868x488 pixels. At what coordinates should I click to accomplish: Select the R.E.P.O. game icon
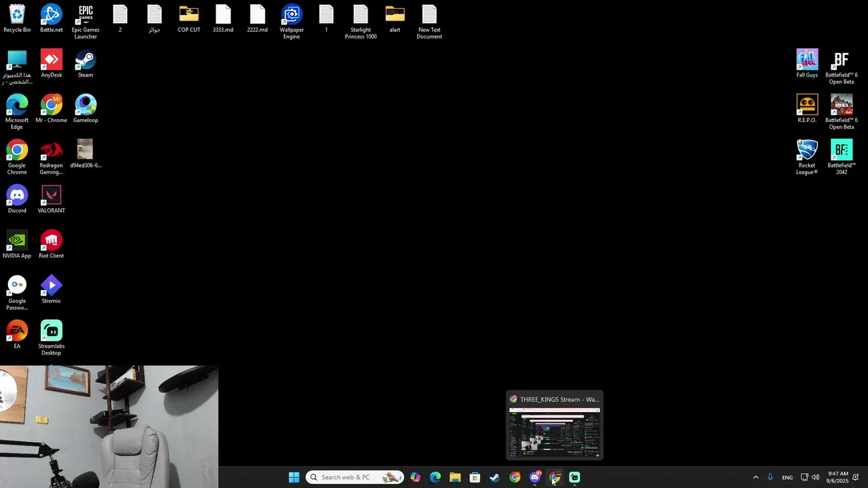click(x=807, y=109)
